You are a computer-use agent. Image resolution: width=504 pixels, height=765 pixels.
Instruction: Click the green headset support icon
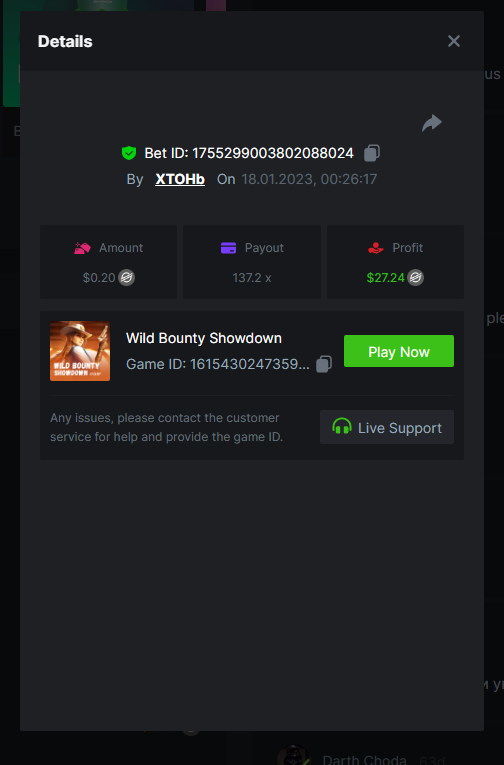coord(342,426)
